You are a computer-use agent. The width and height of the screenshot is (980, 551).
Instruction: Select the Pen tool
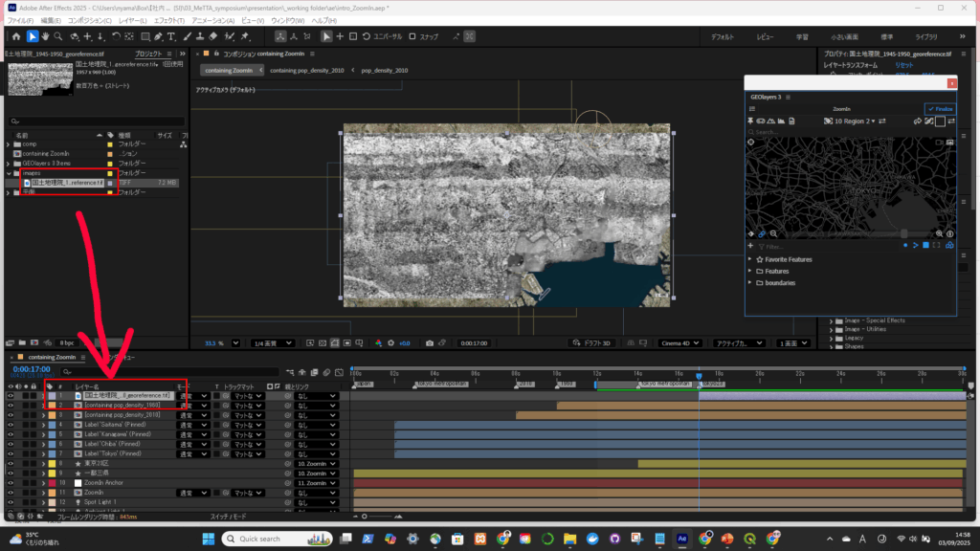[x=159, y=36]
